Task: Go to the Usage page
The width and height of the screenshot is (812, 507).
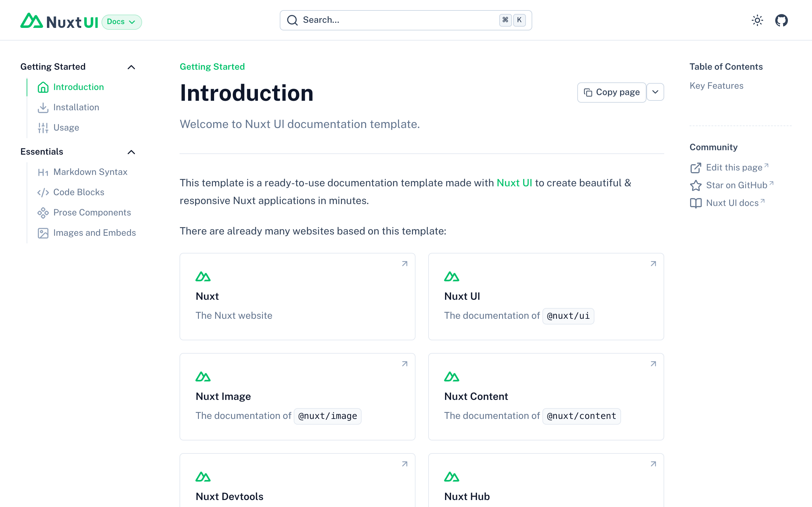Action: (66, 128)
